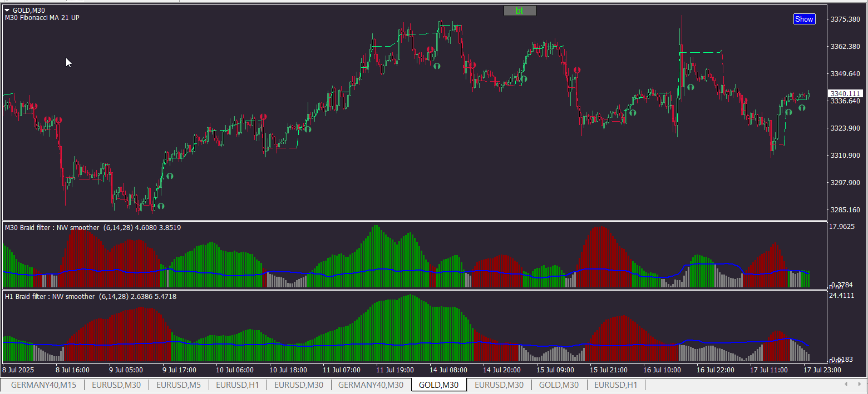Click the 3297.900 price scale value

point(846,182)
